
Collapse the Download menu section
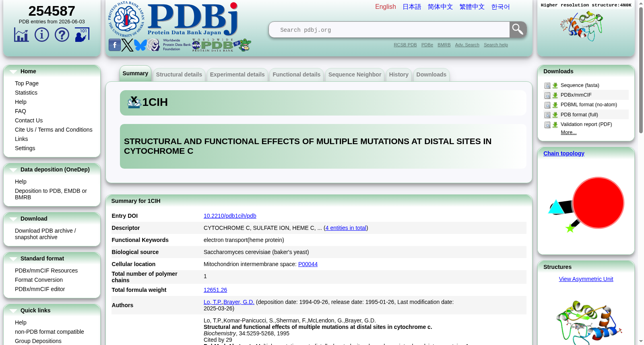pyautogui.click(x=13, y=219)
